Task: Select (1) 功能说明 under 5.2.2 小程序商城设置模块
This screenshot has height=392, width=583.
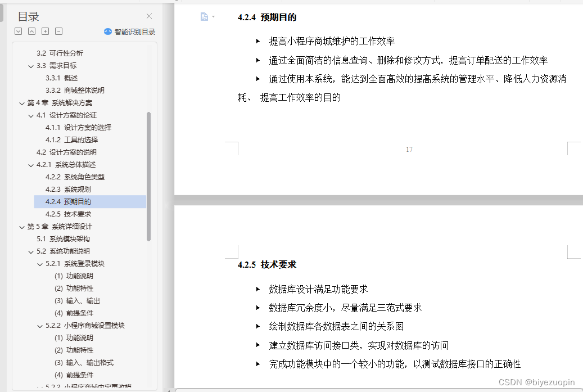Action: (74, 337)
